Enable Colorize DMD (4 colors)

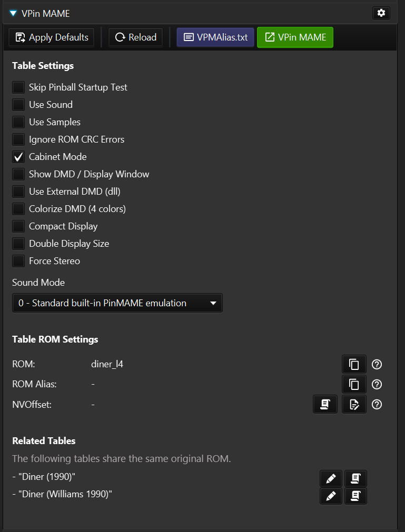18,209
